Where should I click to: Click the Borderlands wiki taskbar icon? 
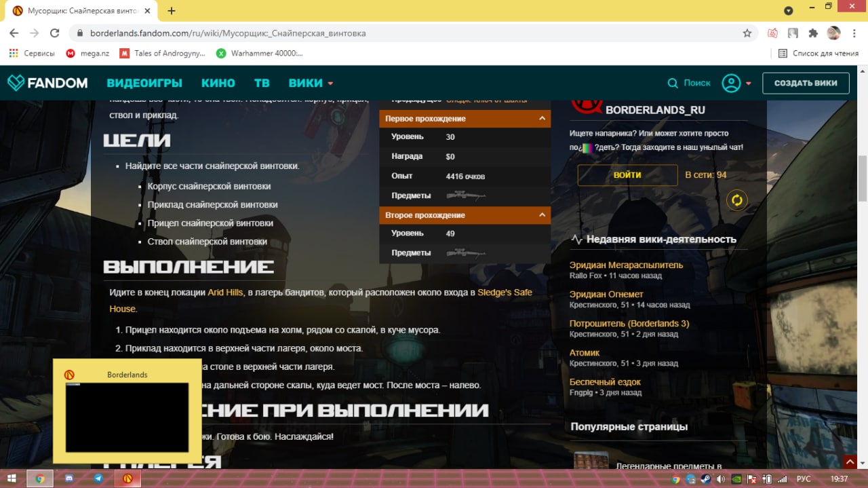(127, 478)
